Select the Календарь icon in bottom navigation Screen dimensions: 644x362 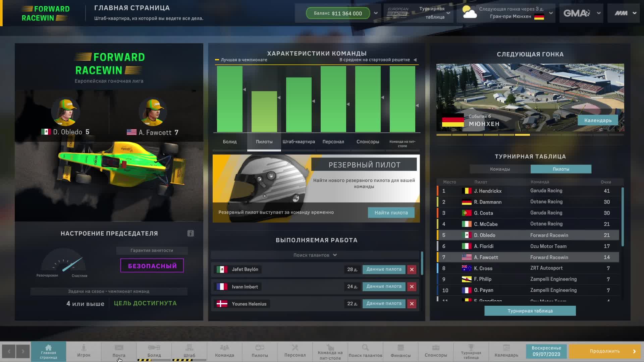click(506, 351)
